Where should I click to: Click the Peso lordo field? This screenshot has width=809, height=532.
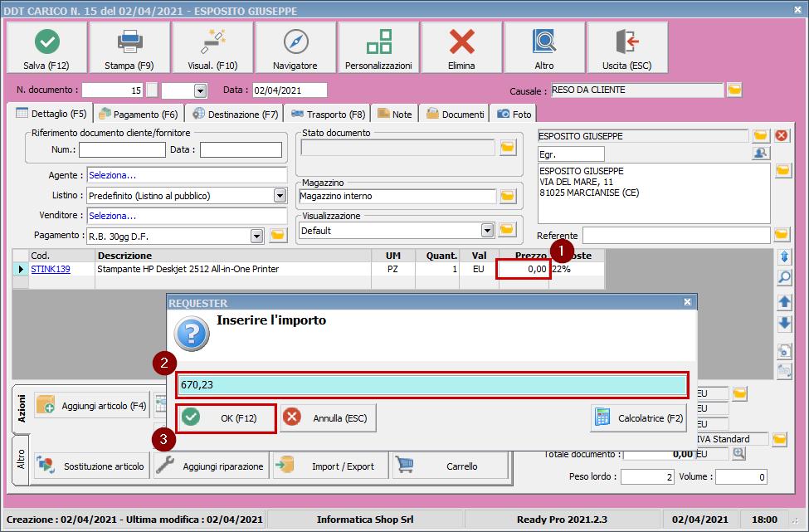point(647,476)
